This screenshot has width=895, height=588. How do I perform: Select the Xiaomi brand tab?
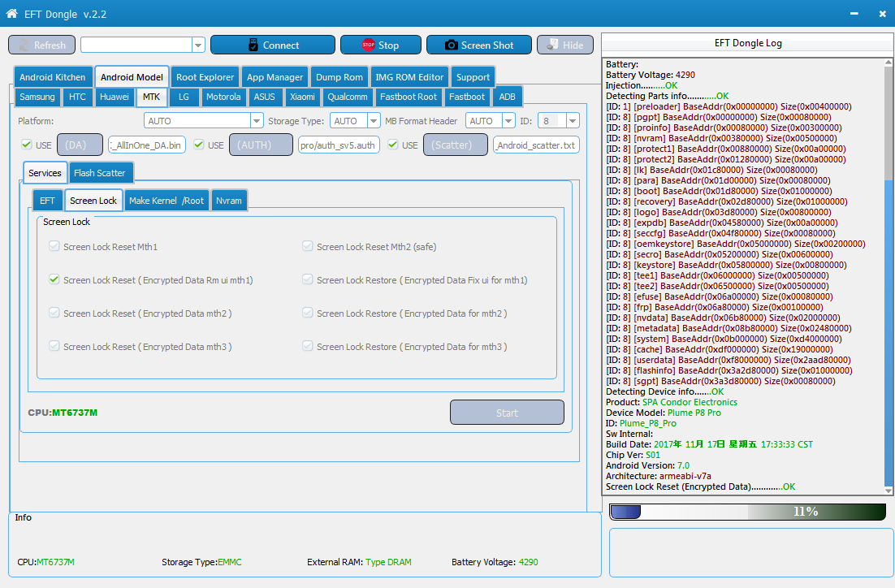point(302,97)
